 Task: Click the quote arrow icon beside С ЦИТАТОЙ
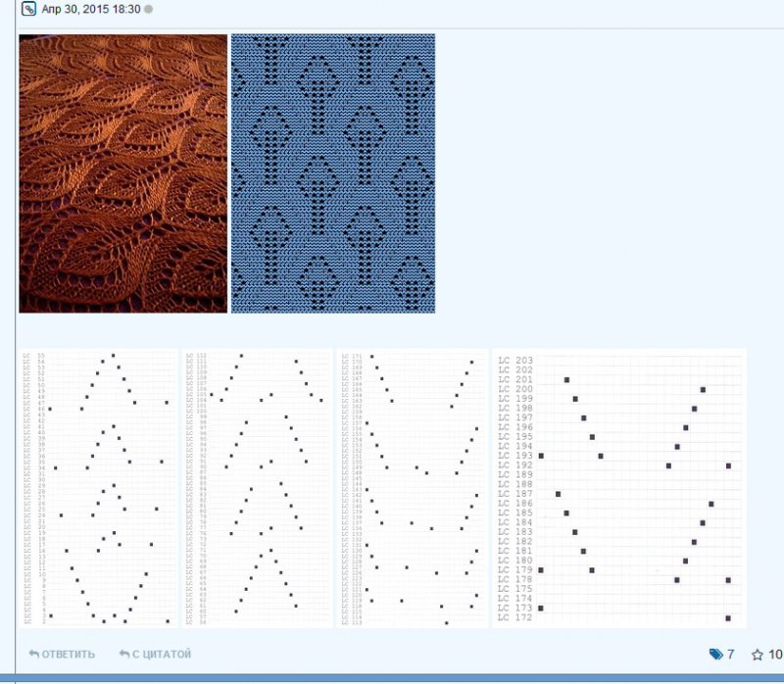124,654
